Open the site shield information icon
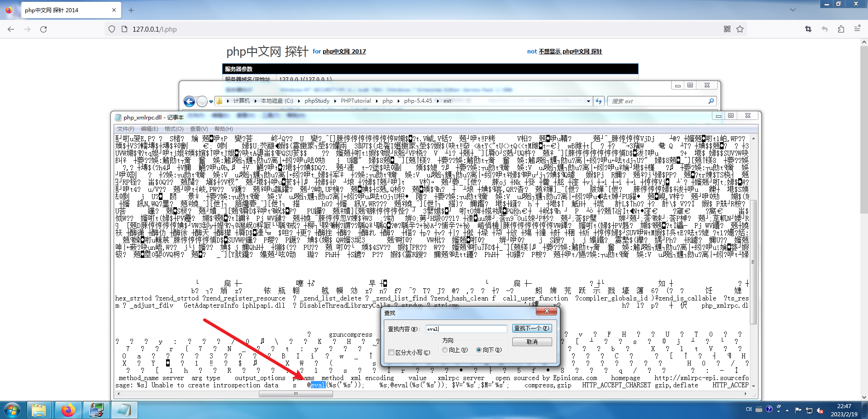868x419 pixels. (x=112, y=29)
